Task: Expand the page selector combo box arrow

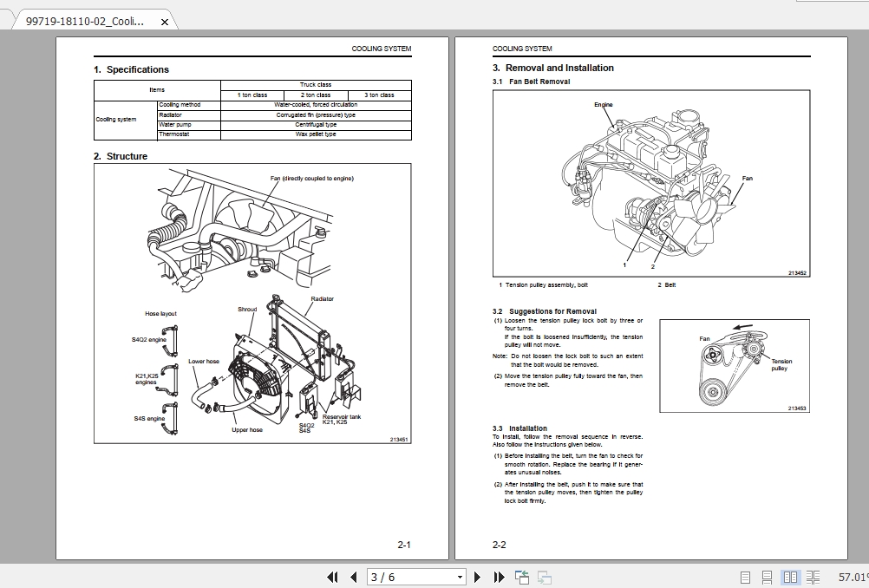Action: coord(459,577)
